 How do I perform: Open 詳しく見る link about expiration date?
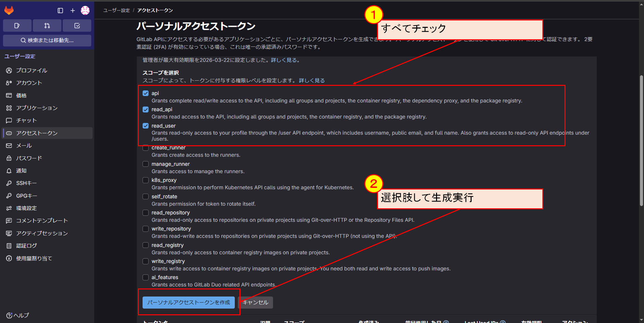pos(284,60)
